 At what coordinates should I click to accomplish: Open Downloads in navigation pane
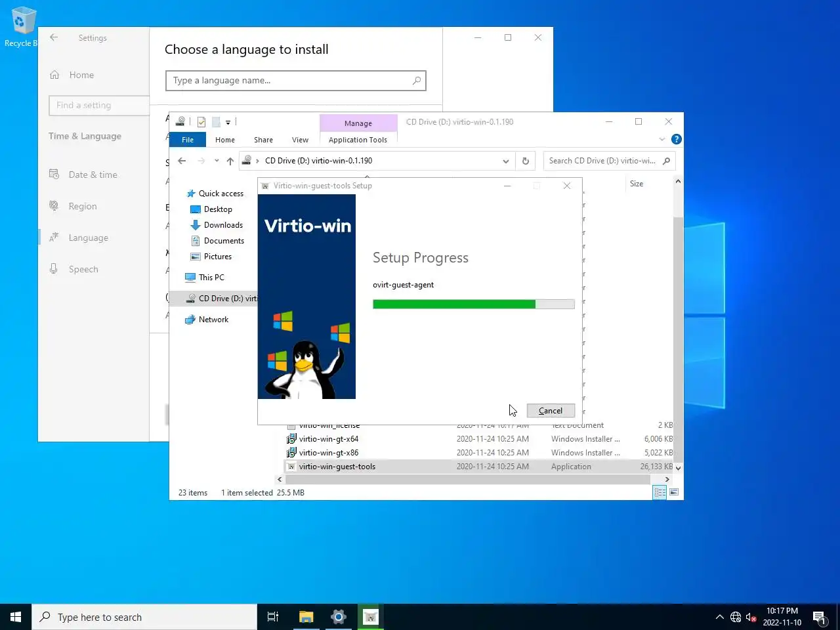223,225
